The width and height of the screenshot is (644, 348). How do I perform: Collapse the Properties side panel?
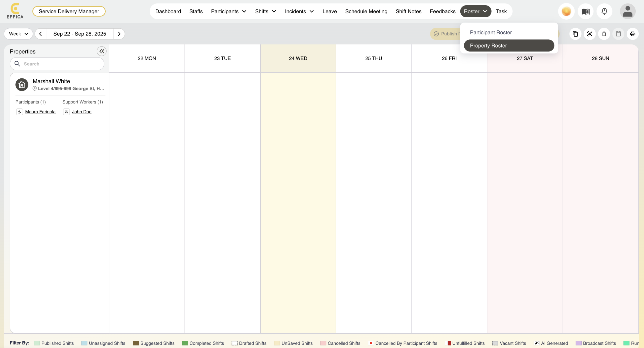(x=102, y=51)
